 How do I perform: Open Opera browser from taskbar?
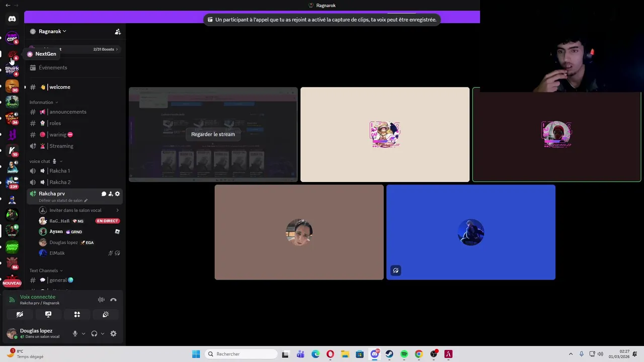tap(330, 354)
